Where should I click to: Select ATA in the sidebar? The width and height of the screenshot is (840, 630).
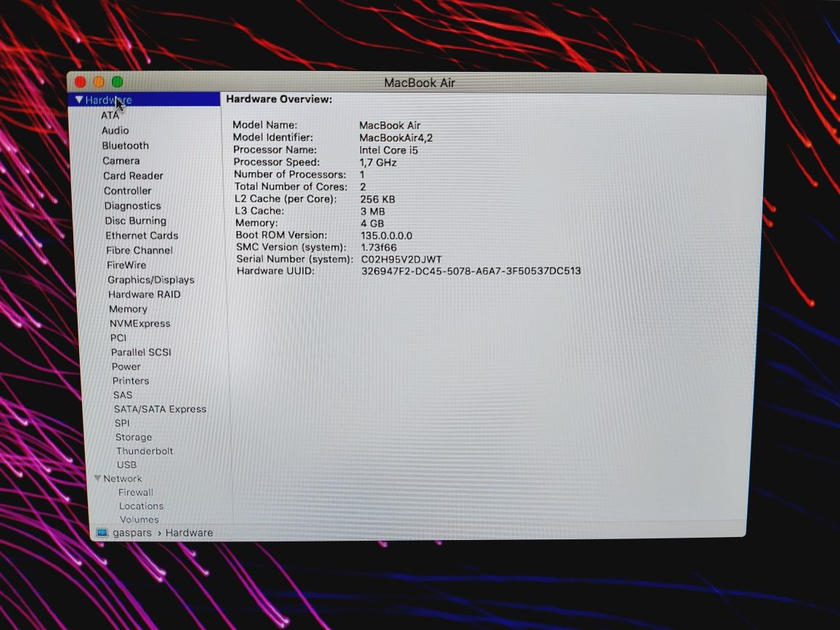[x=110, y=116]
